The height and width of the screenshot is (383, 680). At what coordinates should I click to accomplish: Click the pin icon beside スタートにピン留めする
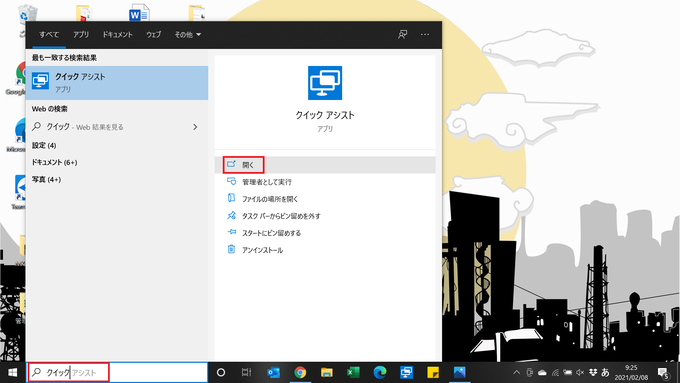coord(232,232)
